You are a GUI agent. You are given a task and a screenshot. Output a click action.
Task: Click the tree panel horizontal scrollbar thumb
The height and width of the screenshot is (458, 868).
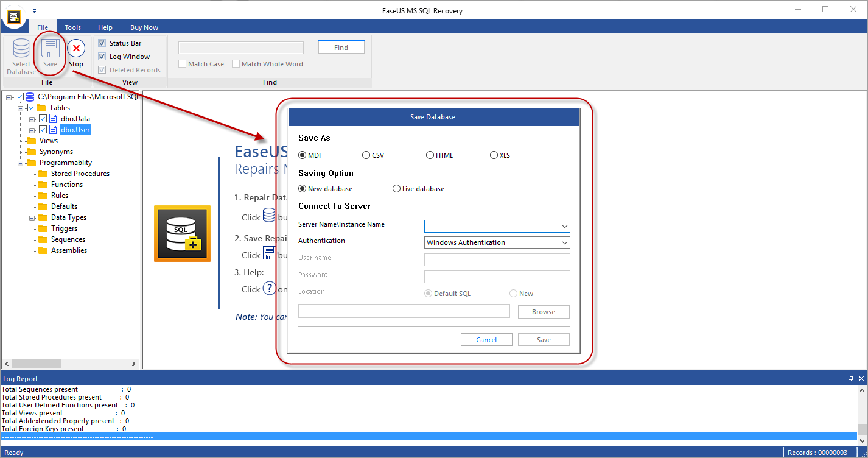[x=37, y=364]
